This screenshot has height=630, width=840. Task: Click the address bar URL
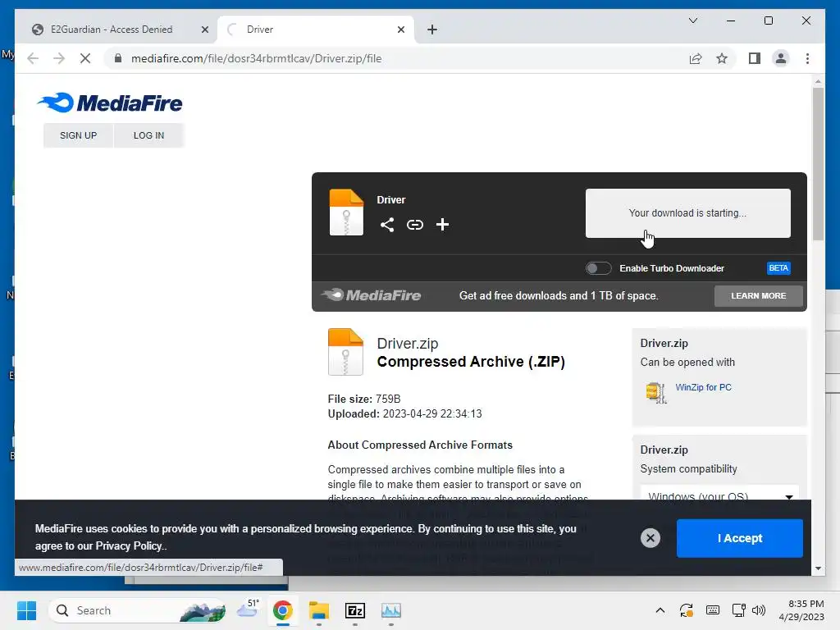[256, 58]
